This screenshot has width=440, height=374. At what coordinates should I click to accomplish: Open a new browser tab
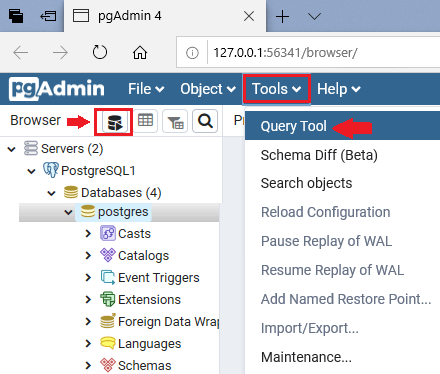tap(282, 16)
